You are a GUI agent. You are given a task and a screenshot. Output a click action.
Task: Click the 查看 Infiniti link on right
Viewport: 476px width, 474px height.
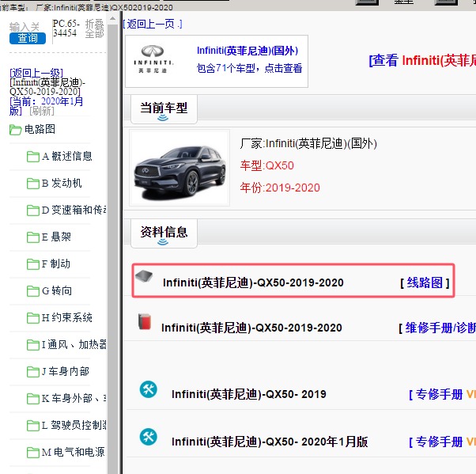(x=422, y=60)
